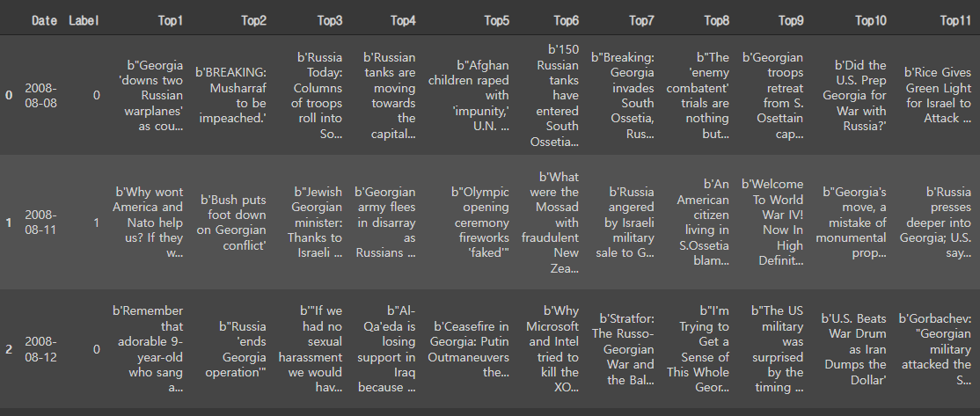Select row index 1
Viewport: 980px width, 416px height.
pos(9,223)
